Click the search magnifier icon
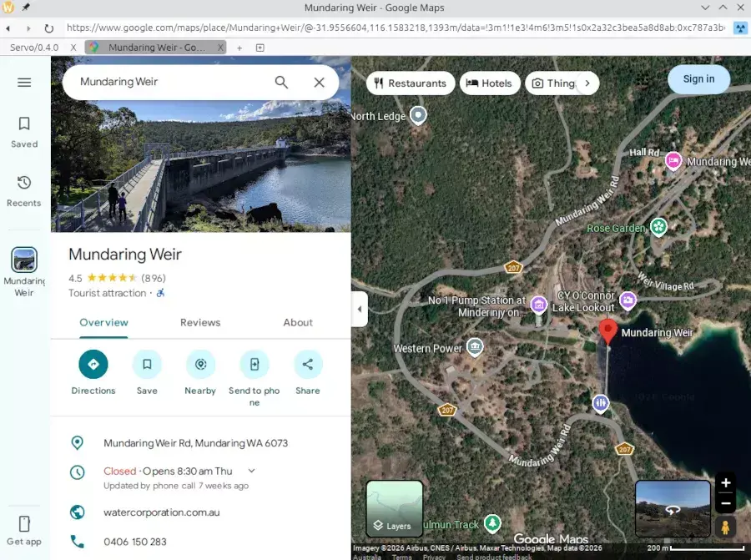 tap(282, 83)
